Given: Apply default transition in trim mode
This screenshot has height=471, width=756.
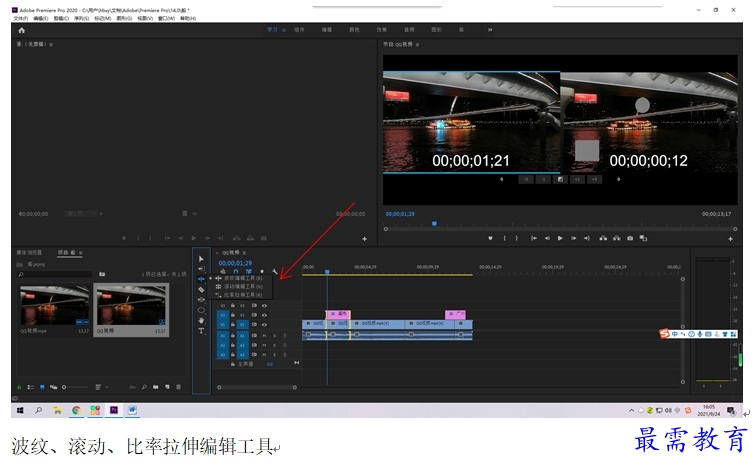Looking at the screenshot, I should (x=560, y=179).
